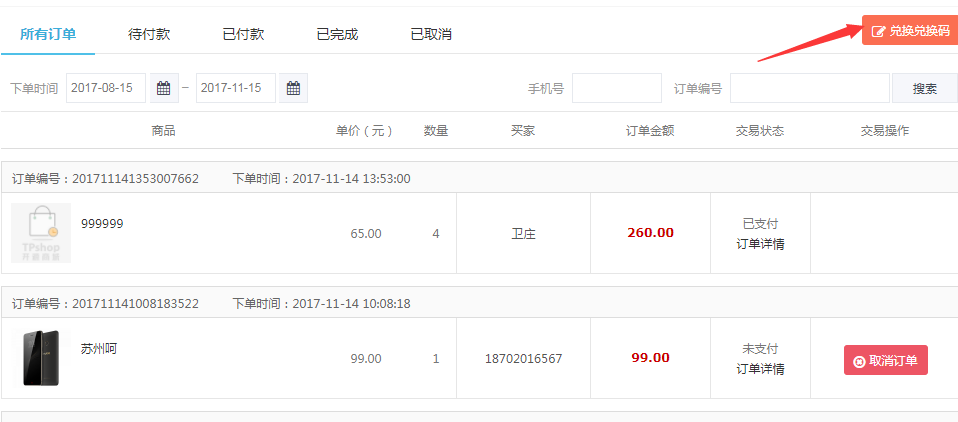Switch to the 所有订单 tab

48,34
